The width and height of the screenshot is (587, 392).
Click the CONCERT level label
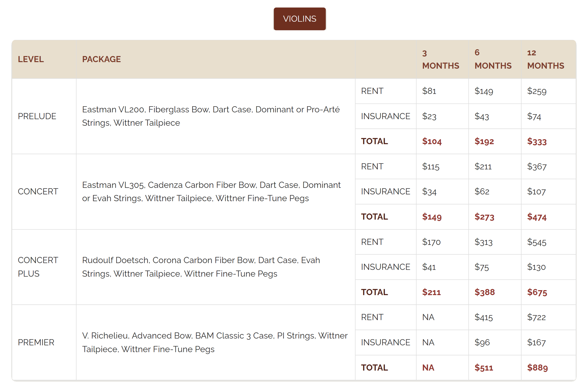click(38, 191)
